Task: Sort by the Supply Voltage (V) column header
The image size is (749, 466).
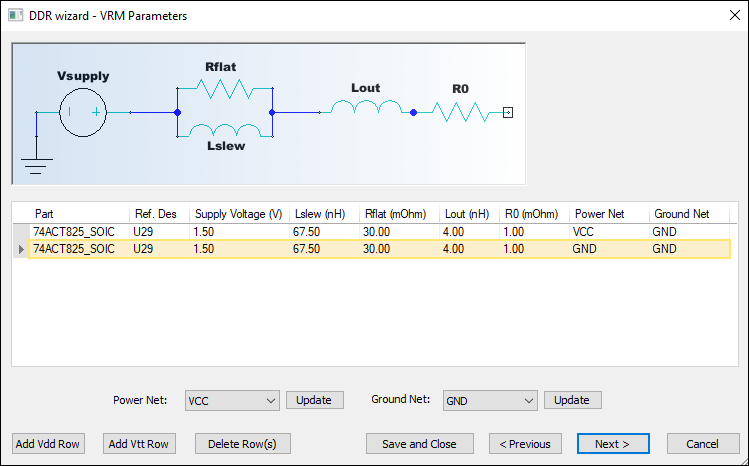Action: 238,214
